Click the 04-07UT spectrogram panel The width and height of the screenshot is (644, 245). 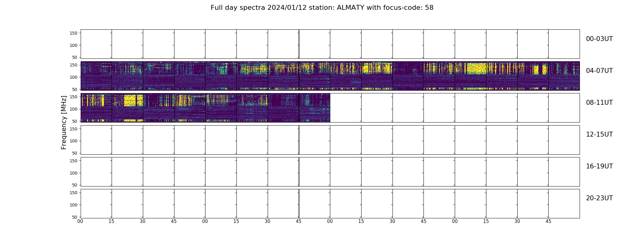point(330,76)
